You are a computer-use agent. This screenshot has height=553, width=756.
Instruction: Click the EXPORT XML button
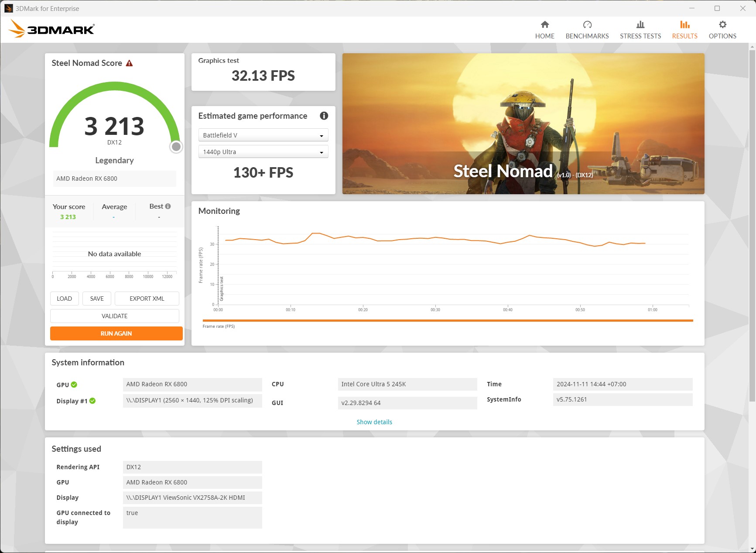(147, 299)
